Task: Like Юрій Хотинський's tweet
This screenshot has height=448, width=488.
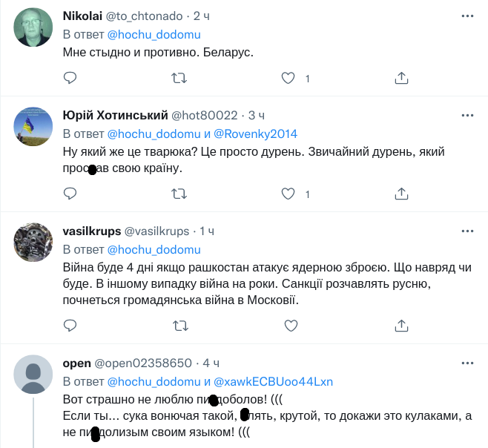Action: pos(289,194)
